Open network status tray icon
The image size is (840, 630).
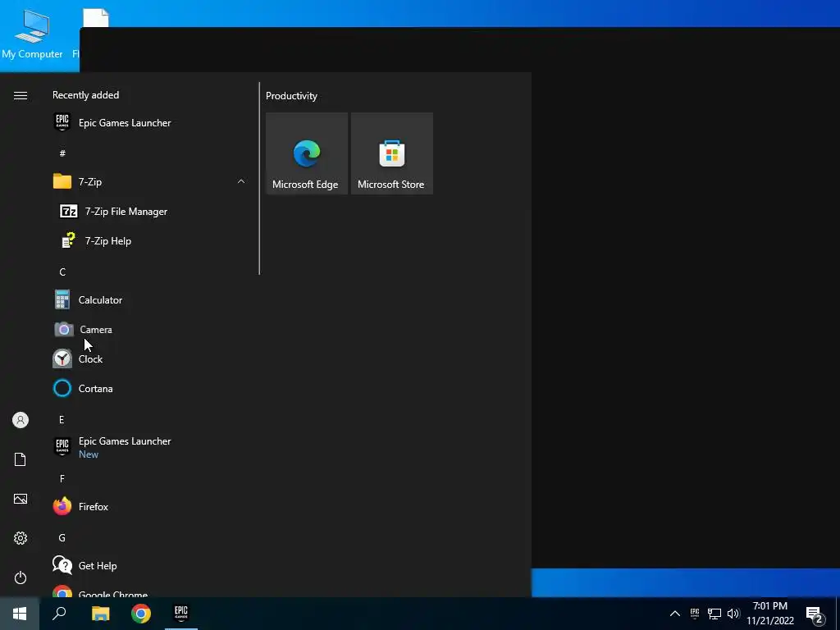pyautogui.click(x=714, y=614)
